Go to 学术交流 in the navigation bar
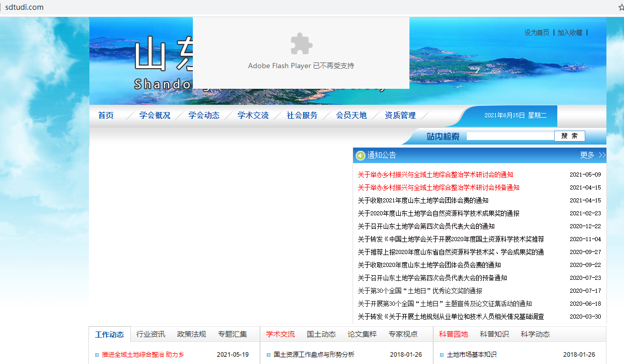Viewport: 624px width, 364px height. pyautogui.click(x=253, y=115)
